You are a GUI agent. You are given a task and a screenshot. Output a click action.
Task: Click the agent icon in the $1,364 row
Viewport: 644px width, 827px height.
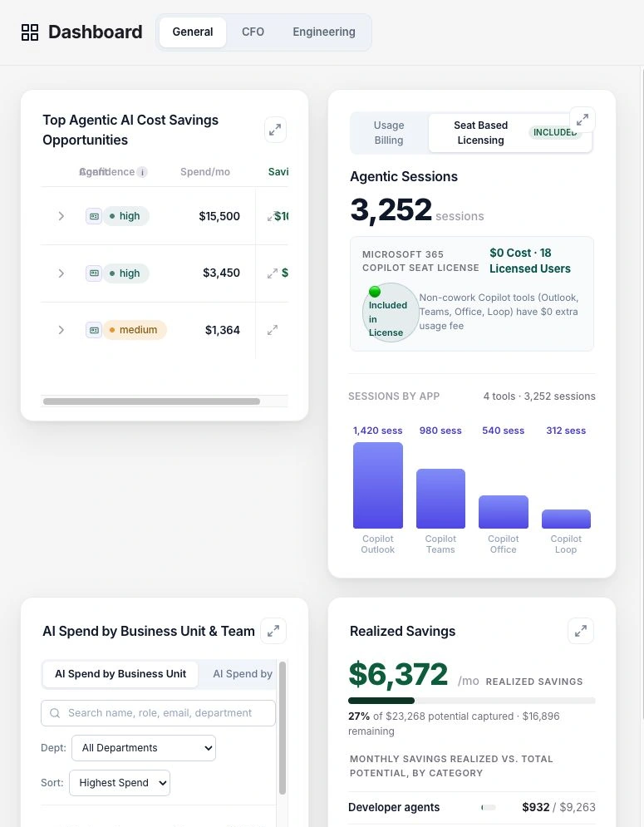click(94, 330)
